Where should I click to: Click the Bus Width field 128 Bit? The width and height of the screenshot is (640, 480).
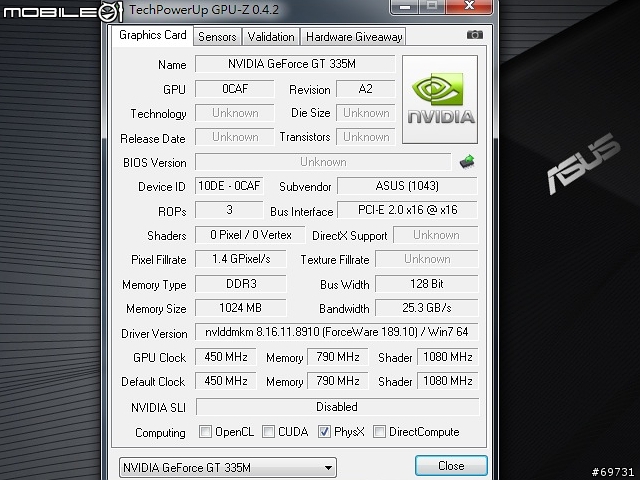[x=427, y=284]
